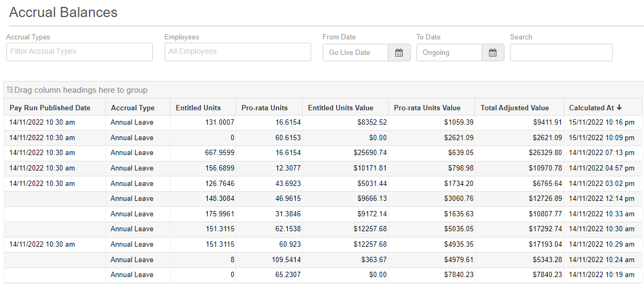Image resolution: width=644 pixels, height=284 pixels.
Task: Open the To Date calendar picker icon
Action: pyautogui.click(x=493, y=52)
